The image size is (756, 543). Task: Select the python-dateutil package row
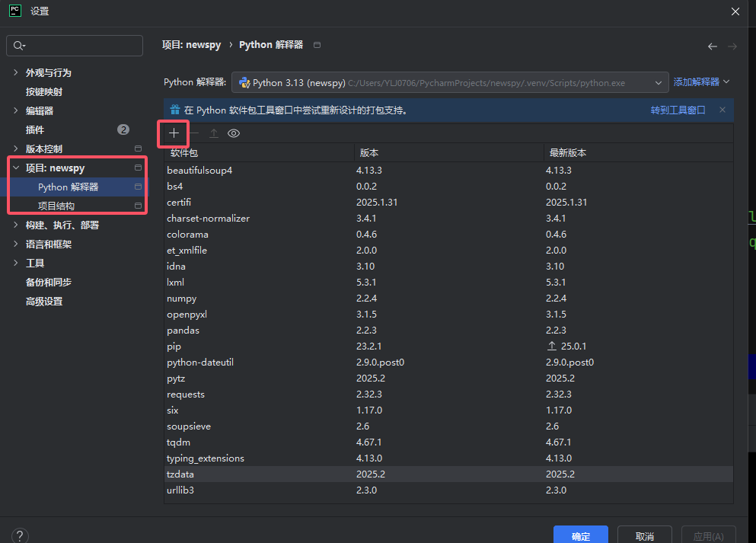click(x=449, y=363)
